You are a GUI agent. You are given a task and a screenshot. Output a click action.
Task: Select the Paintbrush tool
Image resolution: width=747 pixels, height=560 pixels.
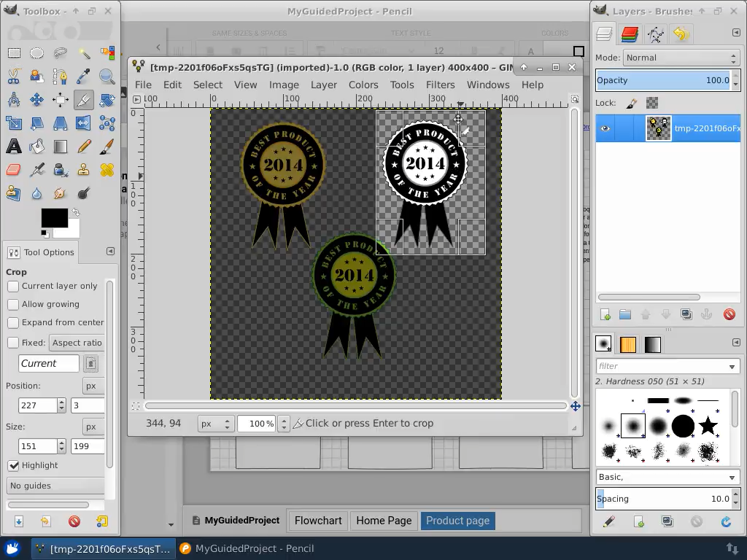pyautogui.click(x=107, y=147)
